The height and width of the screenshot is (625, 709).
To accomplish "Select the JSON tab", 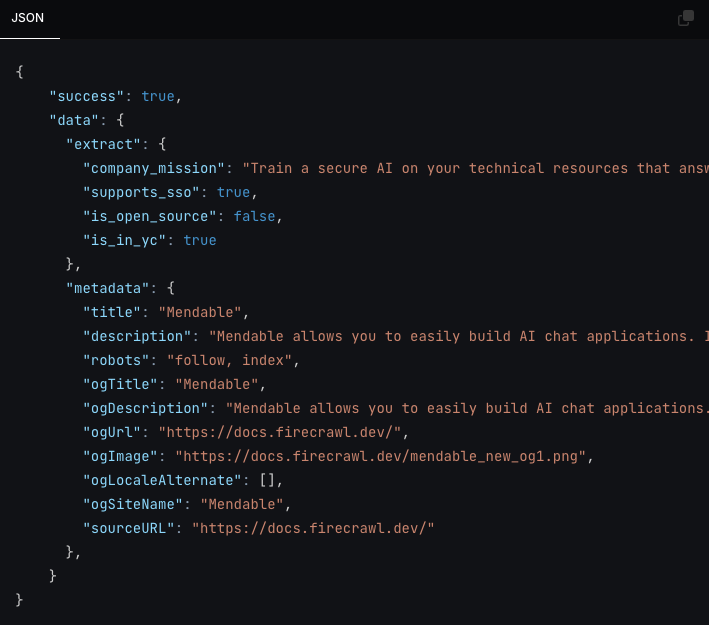I will tap(28, 18).
